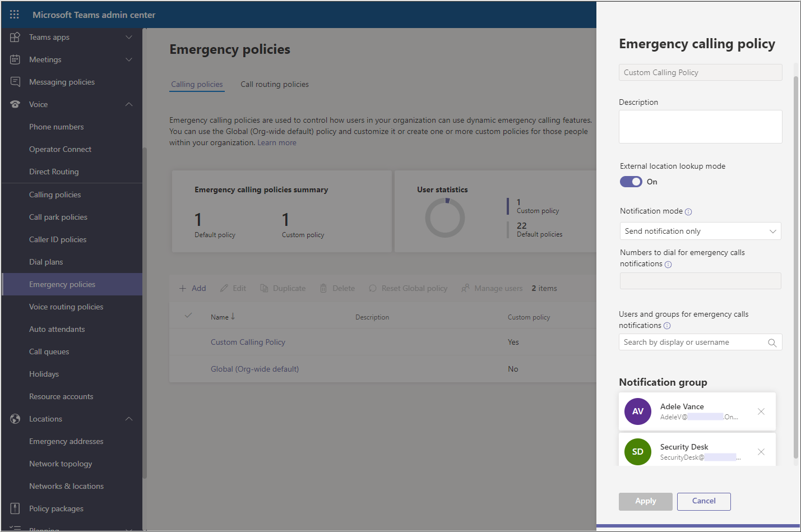The height and width of the screenshot is (532, 801).
Task: Click the plus icon beside Add
Action: [x=183, y=288]
